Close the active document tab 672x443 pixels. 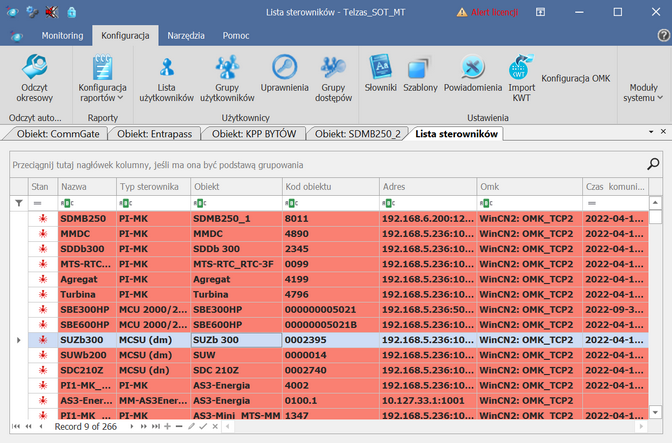663,132
